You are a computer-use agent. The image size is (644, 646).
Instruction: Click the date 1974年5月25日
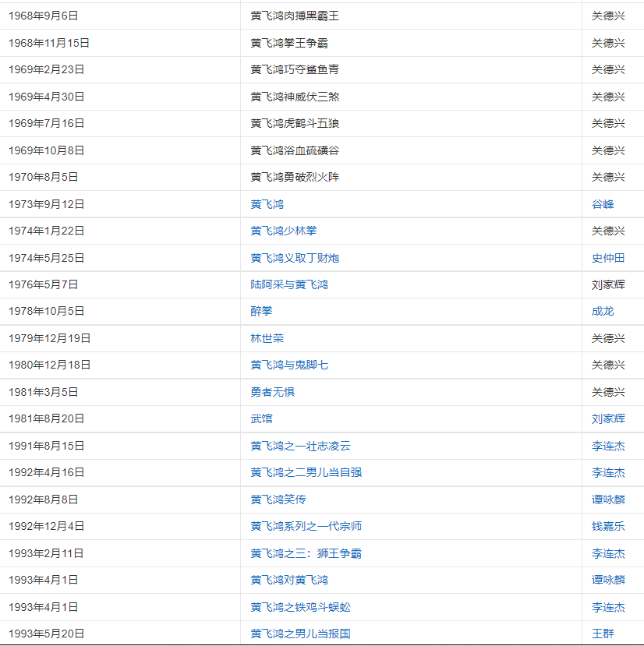click(46, 258)
